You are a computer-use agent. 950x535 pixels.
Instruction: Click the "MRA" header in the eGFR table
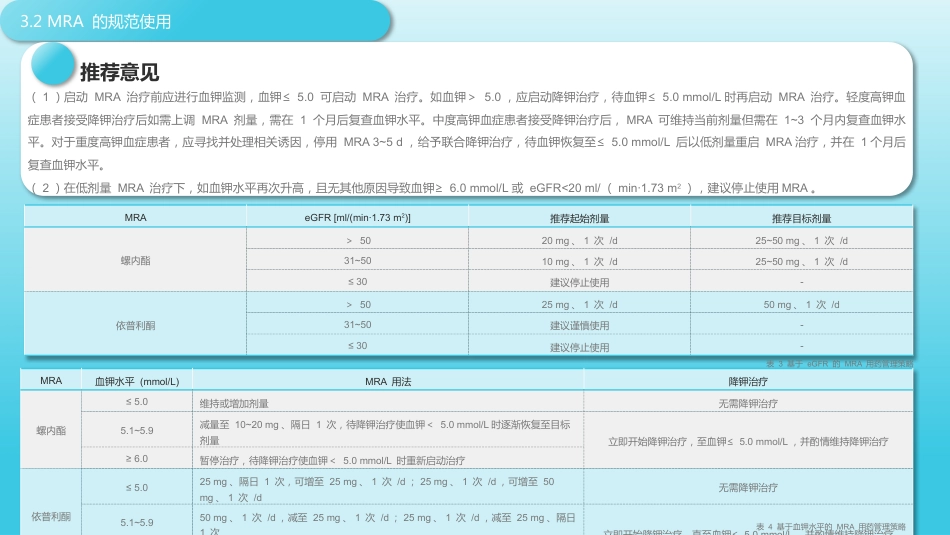click(x=135, y=218)
